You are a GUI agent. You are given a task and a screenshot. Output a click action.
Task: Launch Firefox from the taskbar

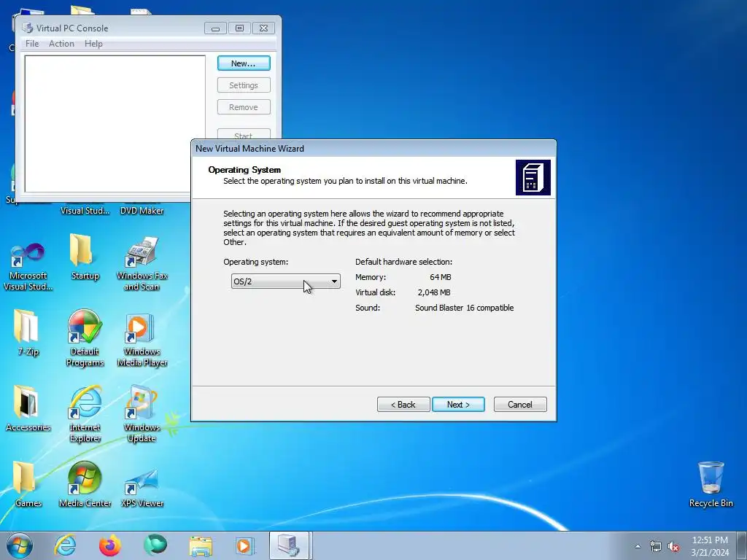(109, 545)
